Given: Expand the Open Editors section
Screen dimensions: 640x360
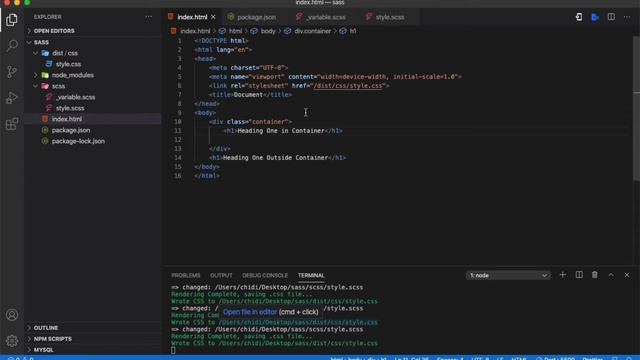Looking at the screenshot, I should [93, 31].
